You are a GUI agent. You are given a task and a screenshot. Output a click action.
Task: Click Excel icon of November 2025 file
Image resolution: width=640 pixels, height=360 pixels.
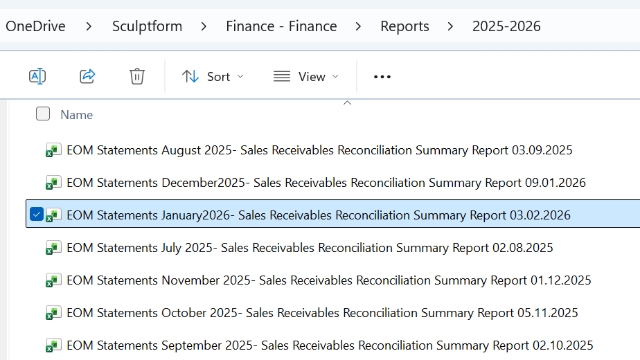(x=53, y=280)
